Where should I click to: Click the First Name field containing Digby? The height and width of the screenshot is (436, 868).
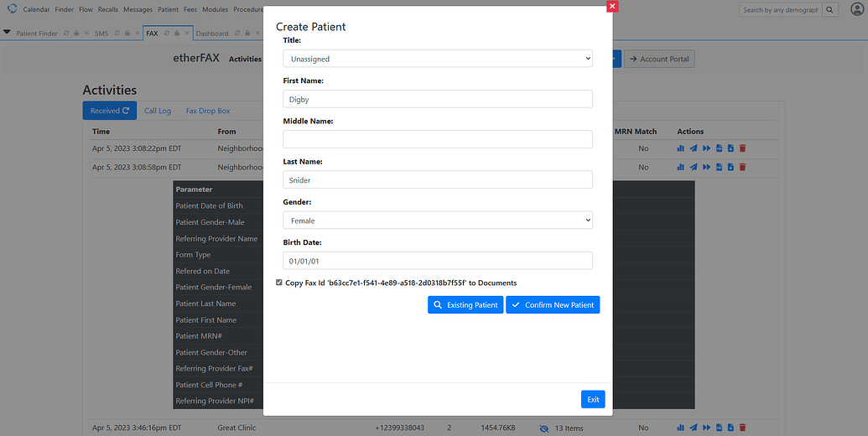pos(437,99)
